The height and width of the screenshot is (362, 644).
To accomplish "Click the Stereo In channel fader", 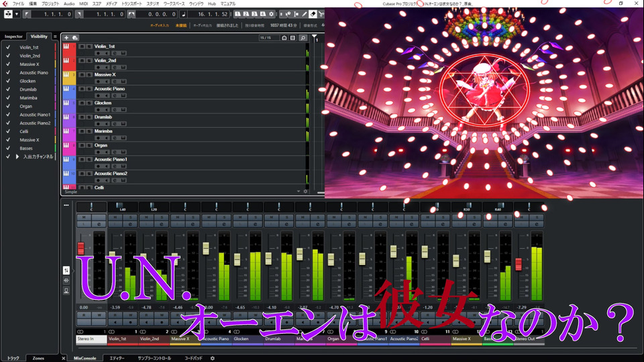I will coord(81,248).
